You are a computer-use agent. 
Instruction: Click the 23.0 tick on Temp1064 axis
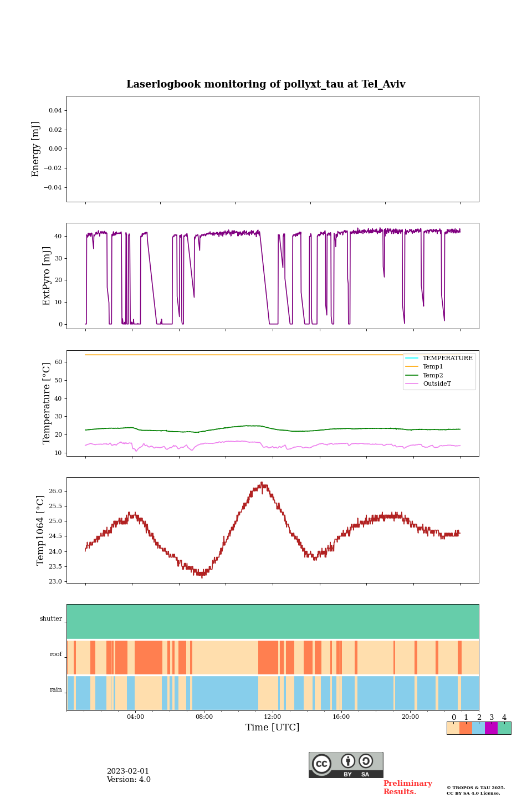(55, 581)
